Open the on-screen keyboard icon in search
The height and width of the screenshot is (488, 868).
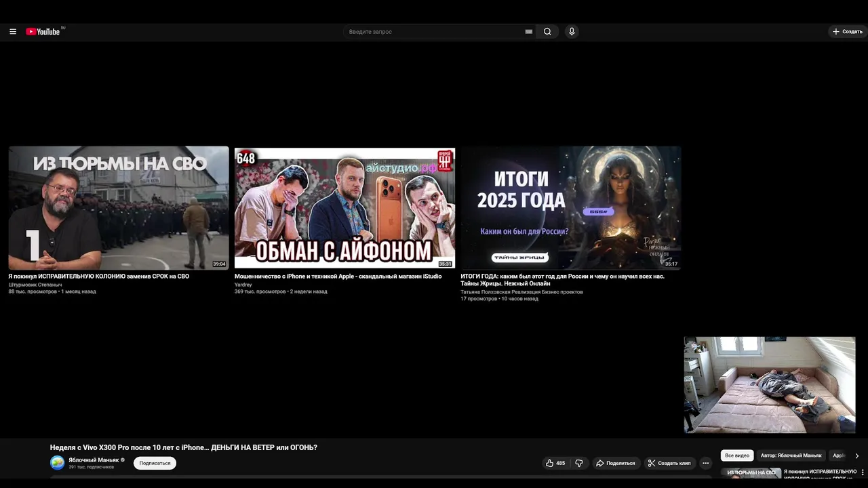tap(528, 32)
